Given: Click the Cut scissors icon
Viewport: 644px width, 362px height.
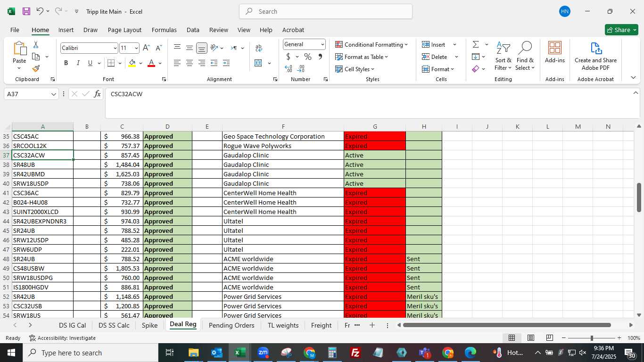Looking at the screenshot, I should point(36,45).
